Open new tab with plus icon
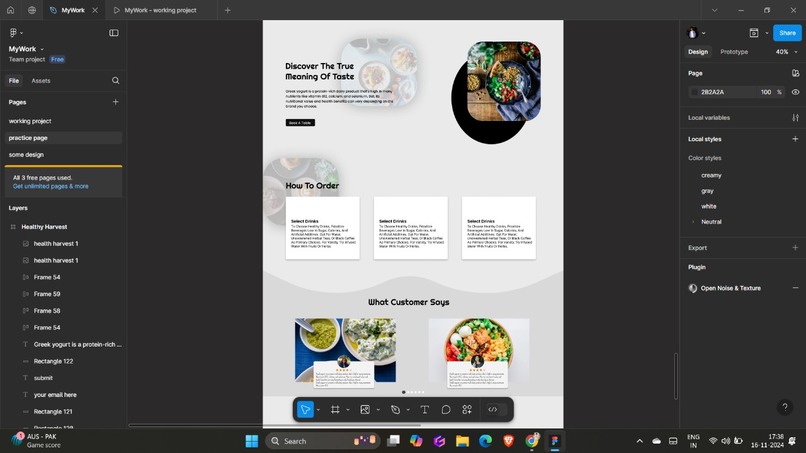The width and height of the screenshot is (806, 453). coord(228,10)
